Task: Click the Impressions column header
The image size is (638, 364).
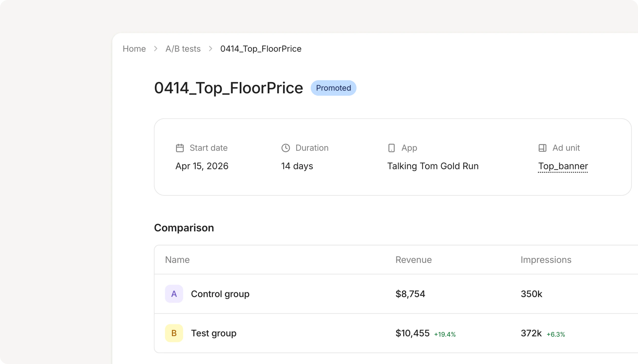Action: point(546,260)
